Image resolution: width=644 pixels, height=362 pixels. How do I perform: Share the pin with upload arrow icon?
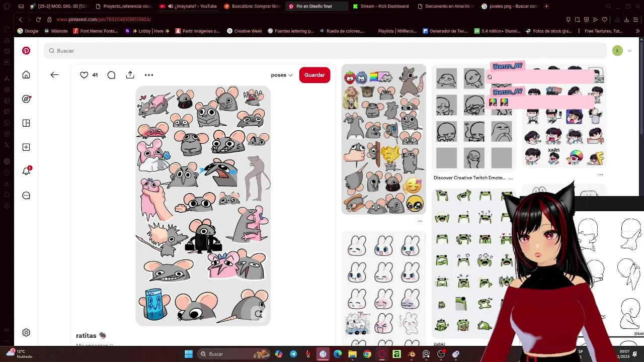tap(130, 75)
